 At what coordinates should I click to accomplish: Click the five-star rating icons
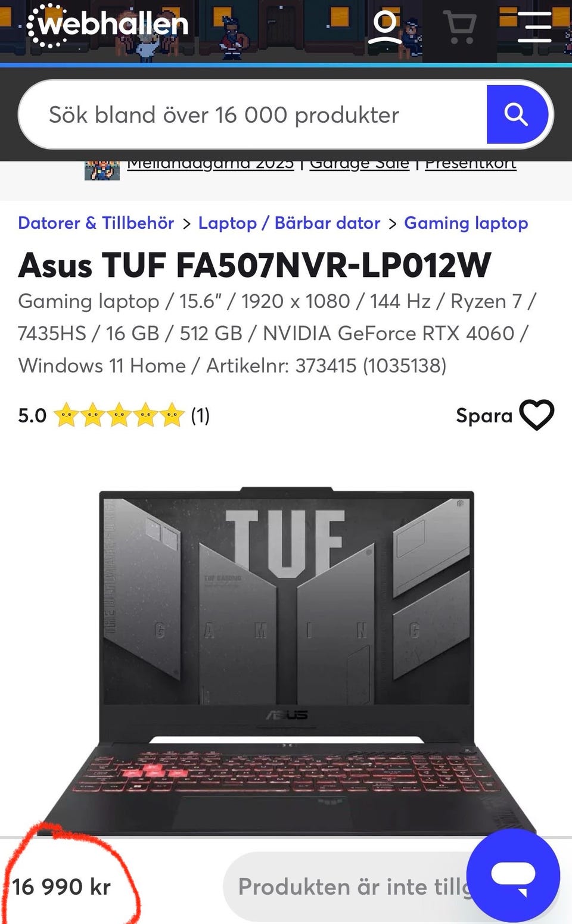[x=119, y=415]
